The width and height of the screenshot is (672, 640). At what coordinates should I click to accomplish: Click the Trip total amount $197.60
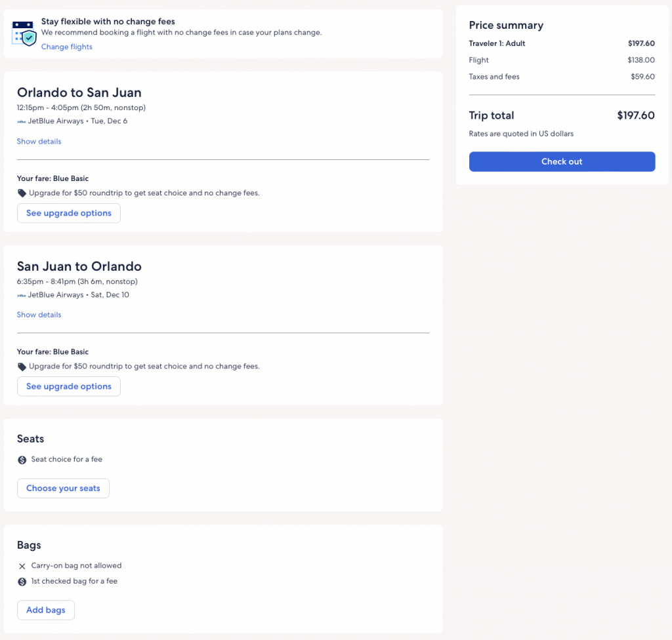pyautogui.click(x=635, y=115)
